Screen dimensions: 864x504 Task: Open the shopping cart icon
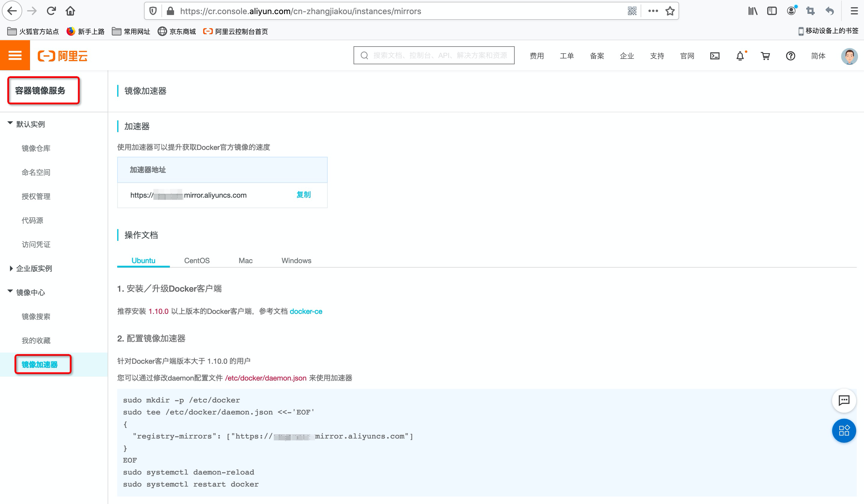(x=765, y=56)
